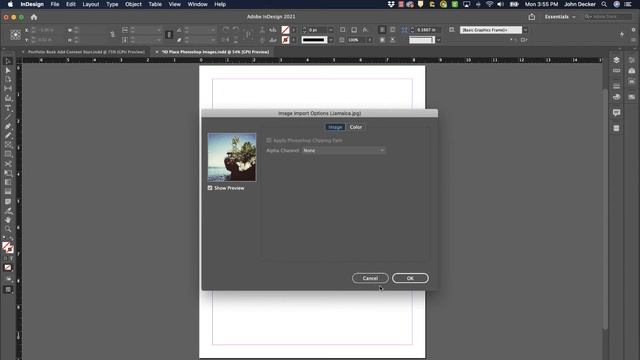
Task: Open the Table menu
Action: (x=155, y=4)
